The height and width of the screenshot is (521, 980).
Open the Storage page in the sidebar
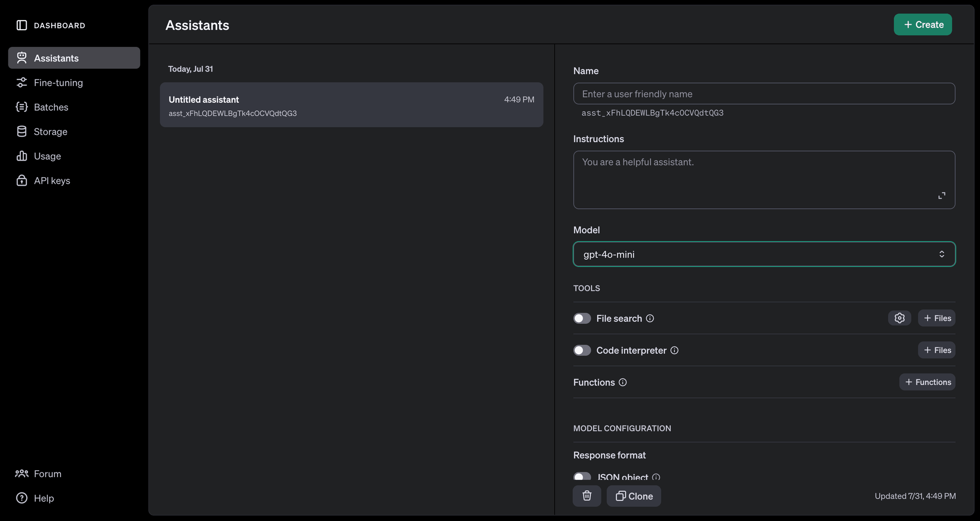[50, 131]
